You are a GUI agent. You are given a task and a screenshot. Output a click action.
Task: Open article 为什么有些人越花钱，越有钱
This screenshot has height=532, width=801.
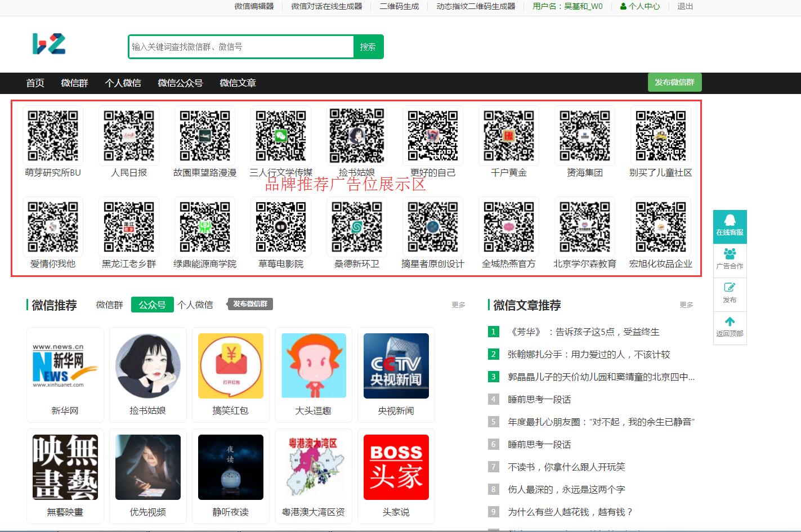(x=571, y=512)
